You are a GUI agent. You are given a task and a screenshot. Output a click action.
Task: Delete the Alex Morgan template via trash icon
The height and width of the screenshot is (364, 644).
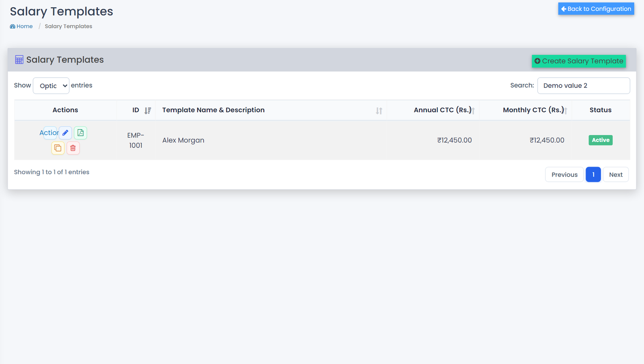point(73,148)
